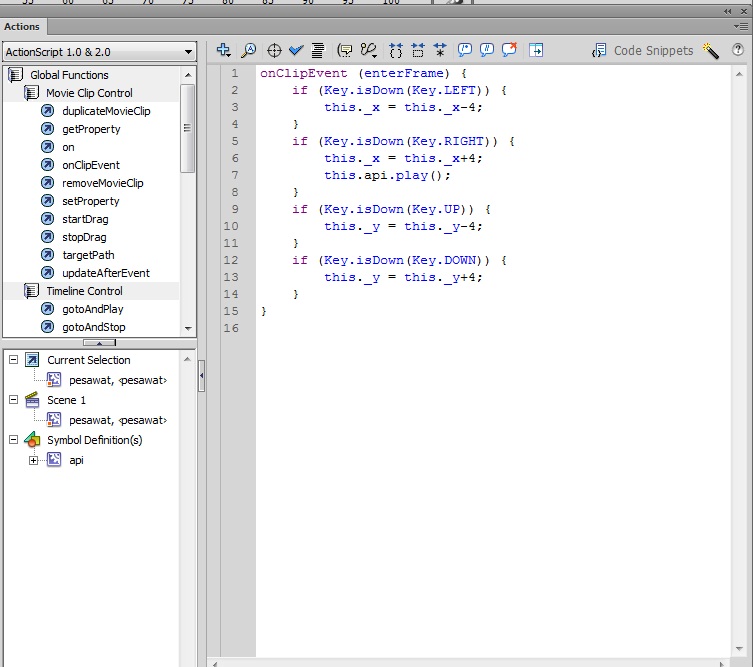
Task: Click the Remove comment icon
Action: click(509, 50)
